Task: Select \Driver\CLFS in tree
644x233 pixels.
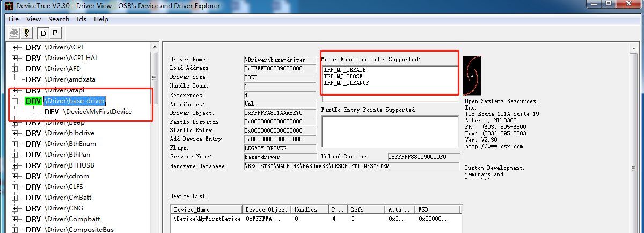Action: [x=64, y=187]
